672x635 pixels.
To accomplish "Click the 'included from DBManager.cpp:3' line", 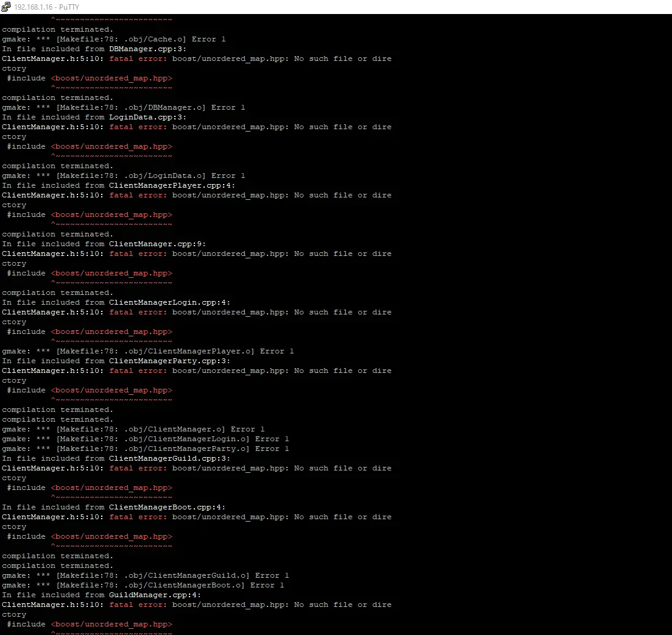I will (94, 49).
